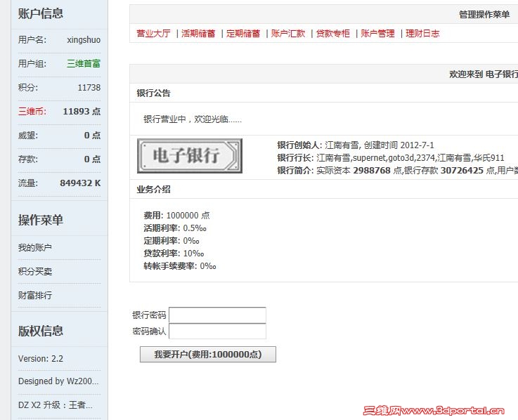Open the 营业大厅 menu link

coord(153,33)
